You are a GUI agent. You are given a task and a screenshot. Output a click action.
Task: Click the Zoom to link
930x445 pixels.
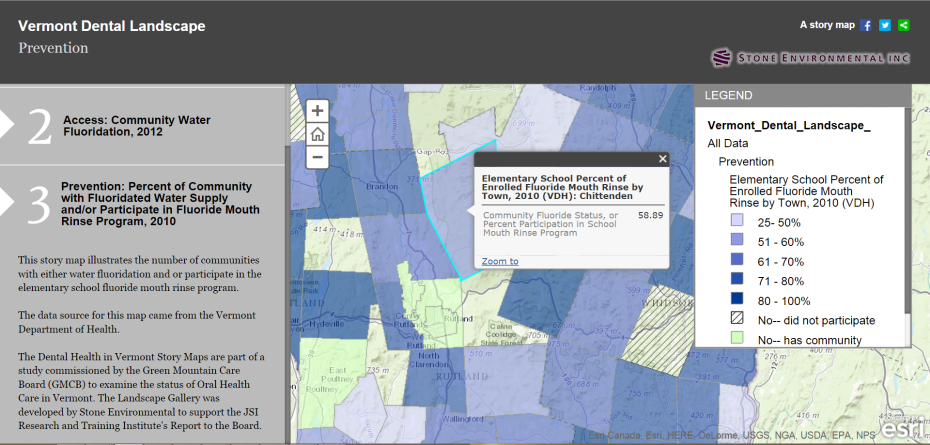tap(500, 261)
